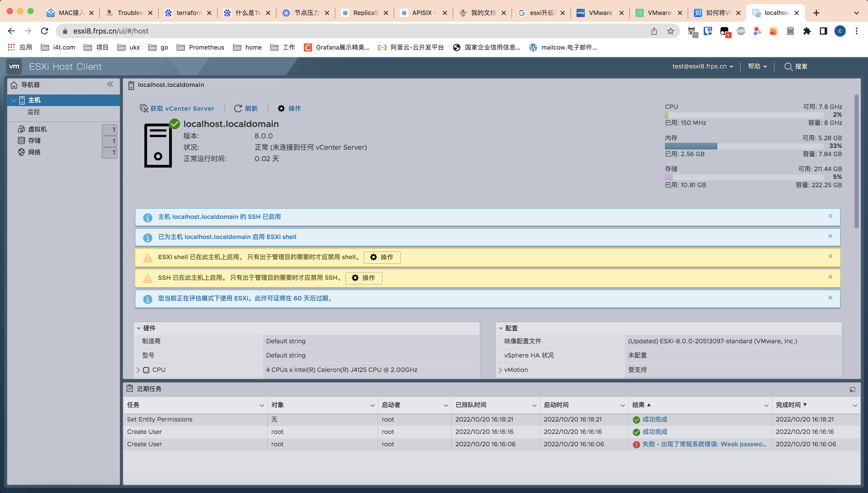Dismiss the evaluation mode license notification
The height and width of the screenshot is (493, 868).
pyautogui.click(x=830, y=298)
